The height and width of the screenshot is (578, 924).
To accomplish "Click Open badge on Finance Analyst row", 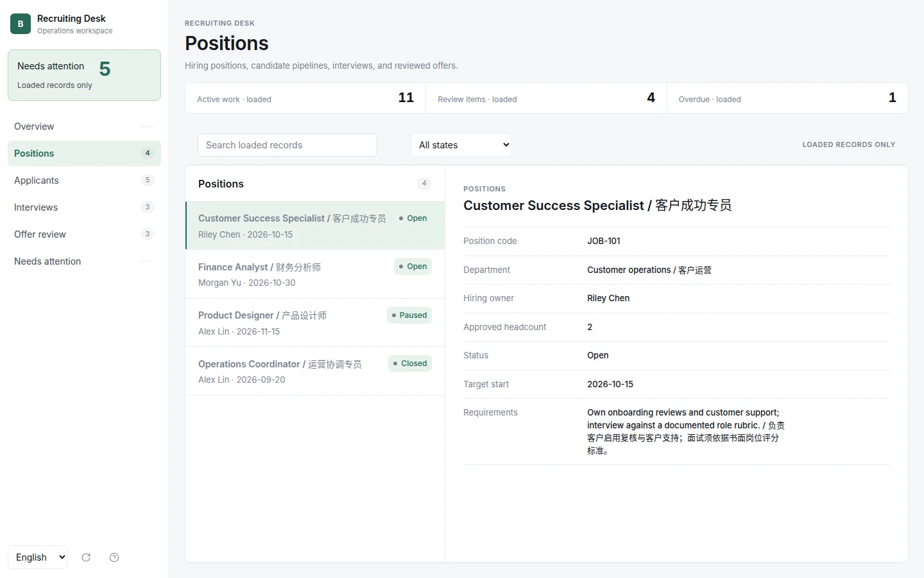I will (413, 267).
